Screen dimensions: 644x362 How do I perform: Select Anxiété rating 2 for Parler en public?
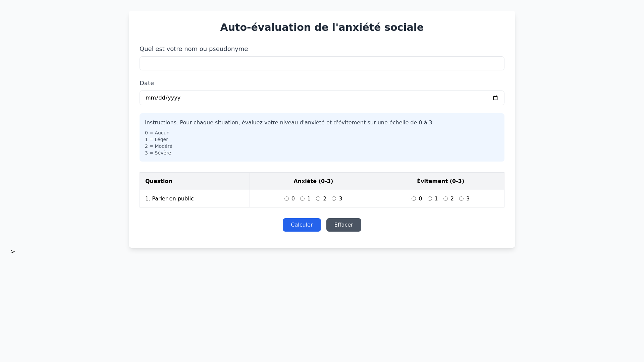click(318, 199)
